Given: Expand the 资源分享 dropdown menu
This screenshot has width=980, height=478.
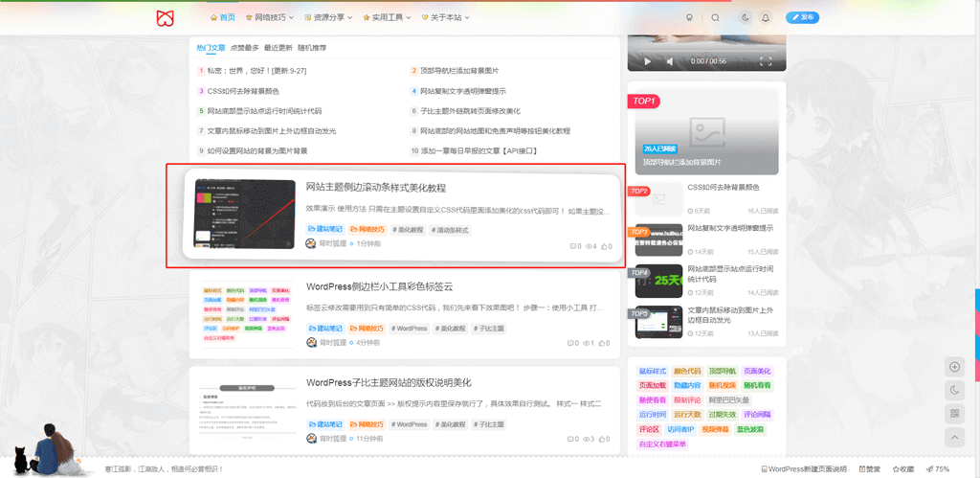Looking at the screenshot, I should [325, 17].
